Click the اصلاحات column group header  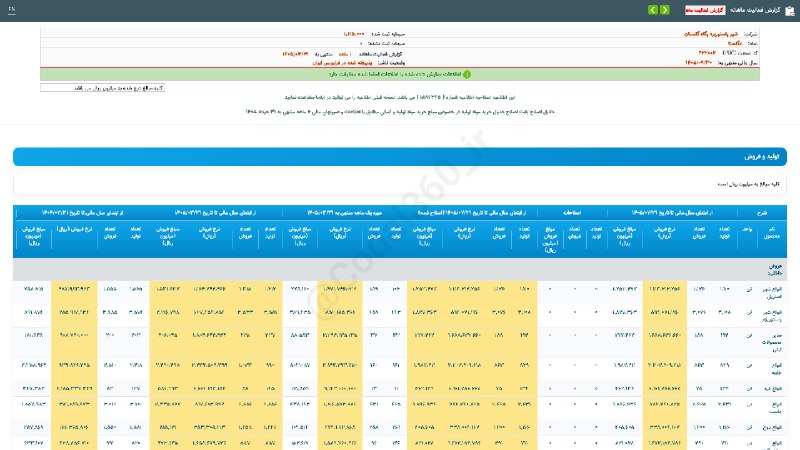[x=572, y=212]
